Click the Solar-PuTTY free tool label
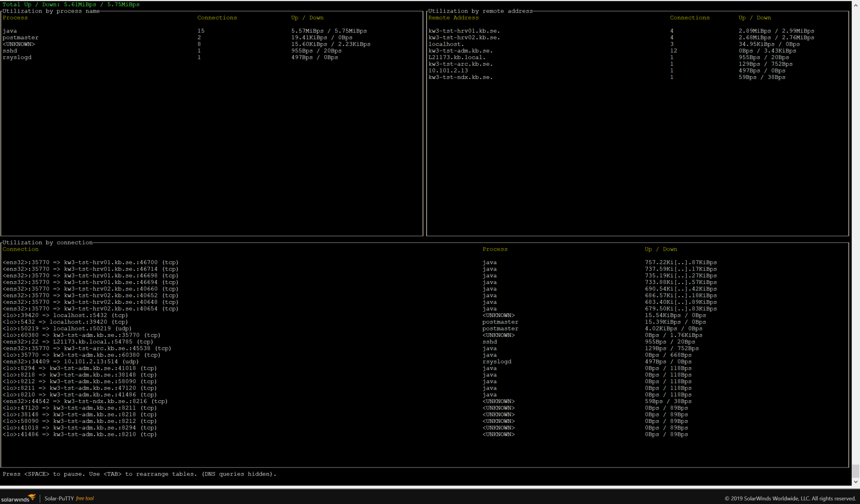Viewport: 860px width, 504px height. [69, 498]
